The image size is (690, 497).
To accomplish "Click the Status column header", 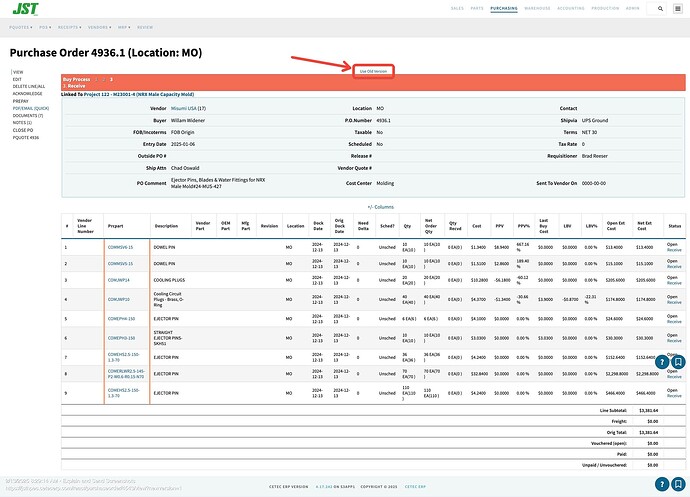I will pos(675,226).
